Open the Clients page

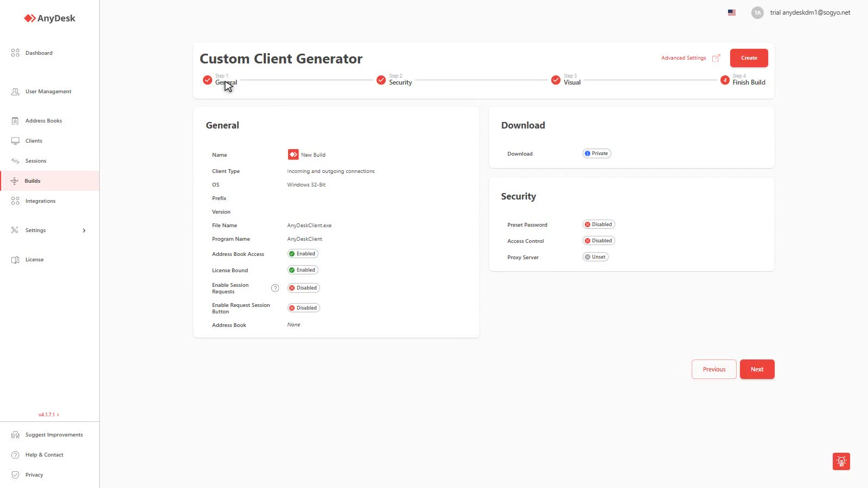tap(34, 141)
